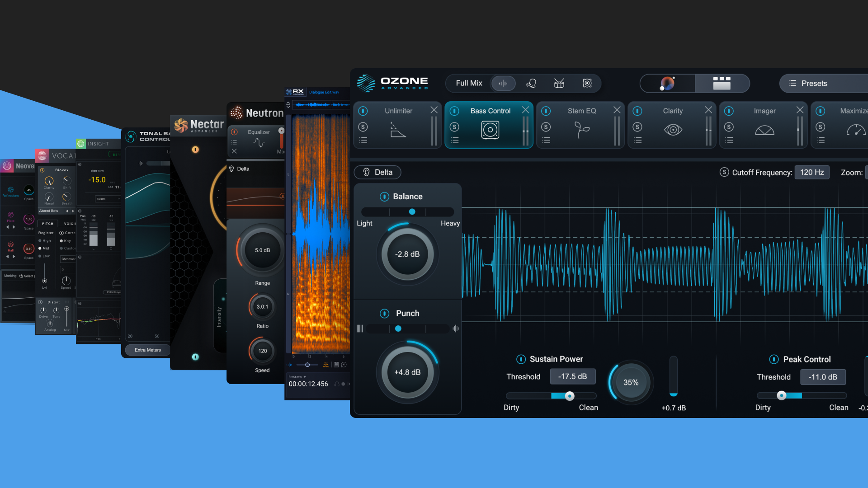Open the Targets dropdown in Insight
The image size is (868, 488).
tap(108, 199)
